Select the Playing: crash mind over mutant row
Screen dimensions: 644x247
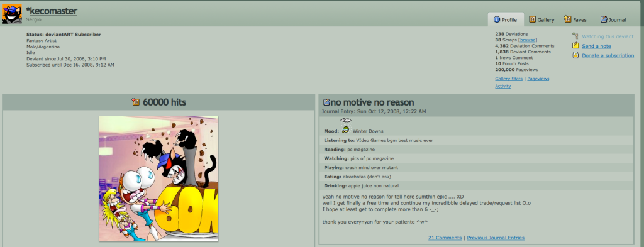tap(476, 167)
